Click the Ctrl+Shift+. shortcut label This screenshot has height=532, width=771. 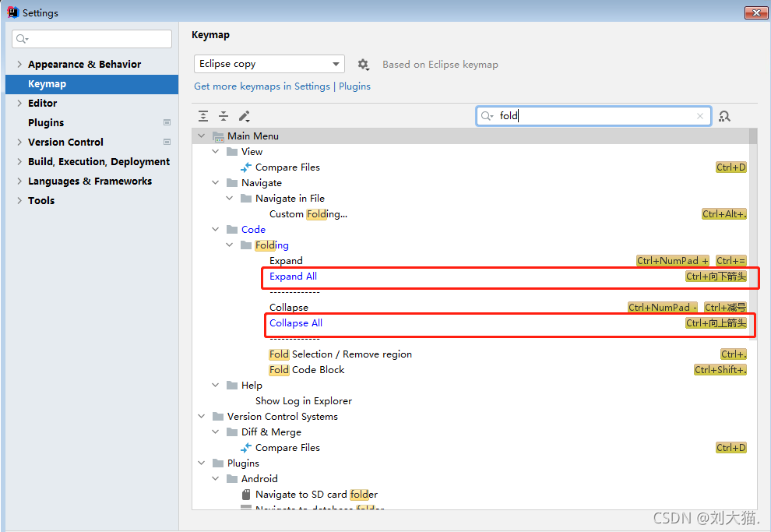[x=720, y=370]
